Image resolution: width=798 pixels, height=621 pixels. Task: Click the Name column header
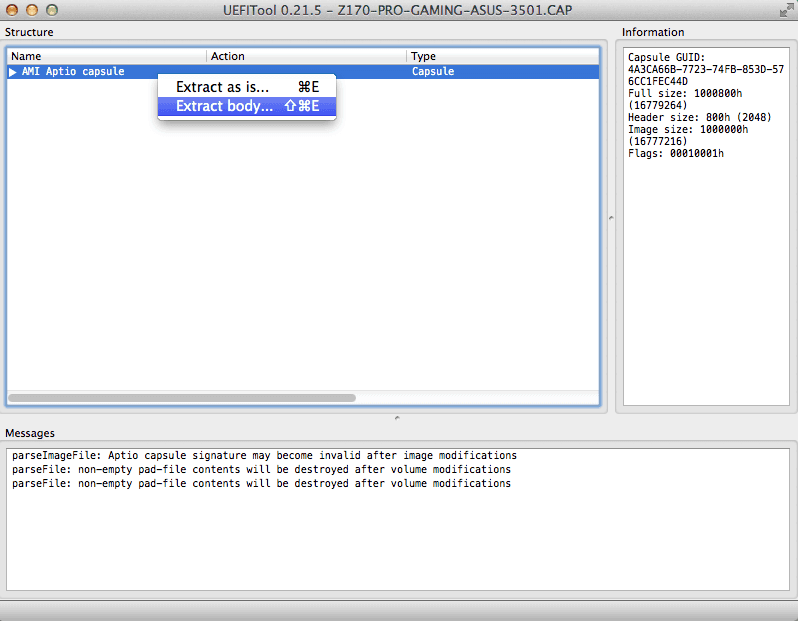[106, 56]
